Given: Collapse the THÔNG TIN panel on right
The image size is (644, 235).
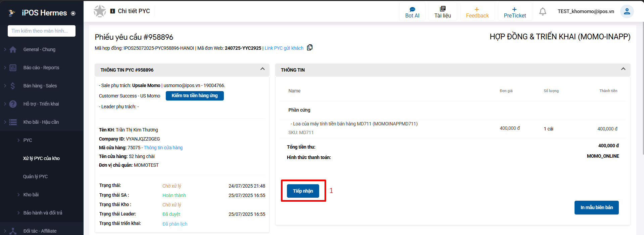Looking at the screenshot, I should 623,69.
